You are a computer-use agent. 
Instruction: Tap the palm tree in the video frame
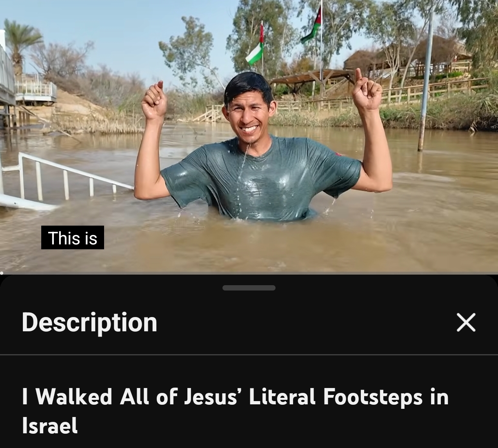pos(20,45)
